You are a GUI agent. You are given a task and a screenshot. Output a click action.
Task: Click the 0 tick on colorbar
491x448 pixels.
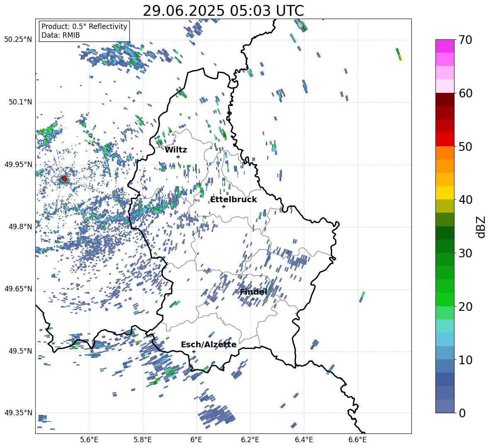[462, 413]
